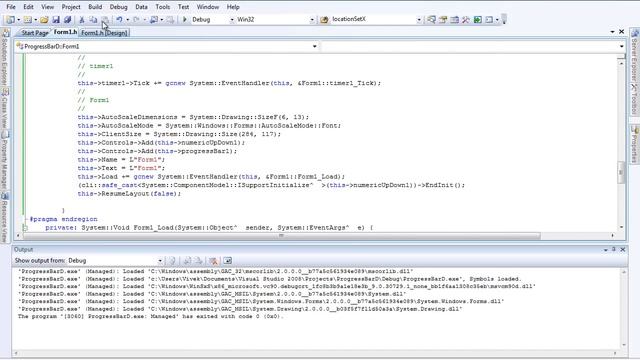The image size is (640, 360).
Task: Expand the members dropdown at editor top right
Action: (x=621, y=47)
